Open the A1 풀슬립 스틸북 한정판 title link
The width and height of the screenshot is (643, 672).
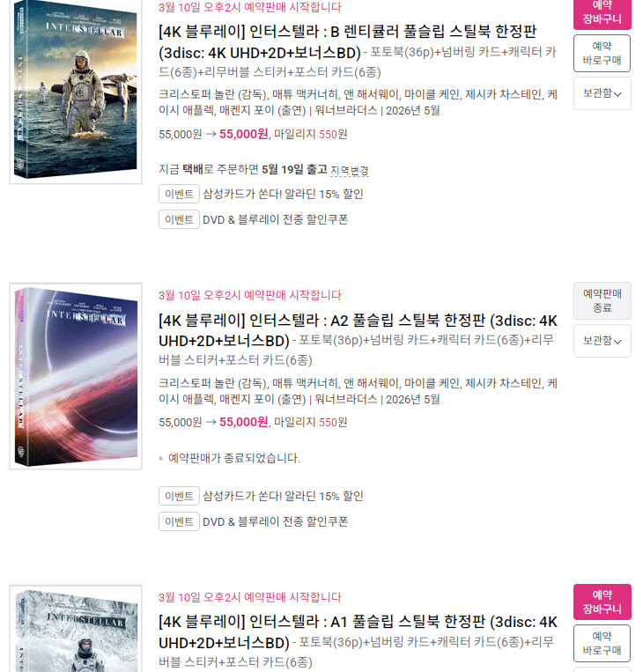[x=358, y=632]
